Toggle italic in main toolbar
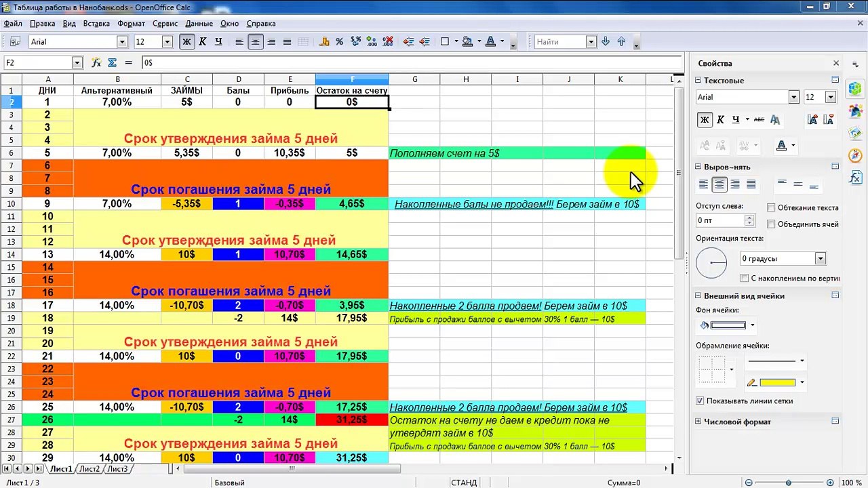Viewport: 868px width, 488px height. click(202, 41)
